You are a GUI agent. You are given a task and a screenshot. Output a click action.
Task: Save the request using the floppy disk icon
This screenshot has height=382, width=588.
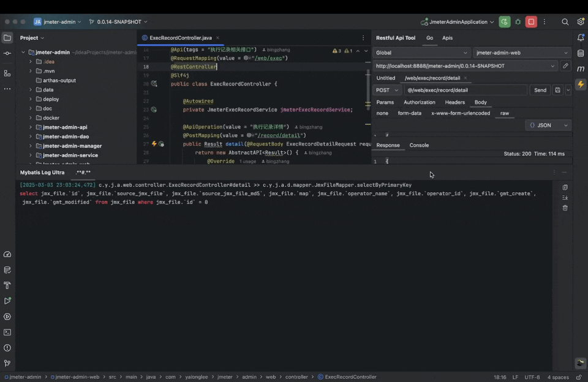[557, 89]
